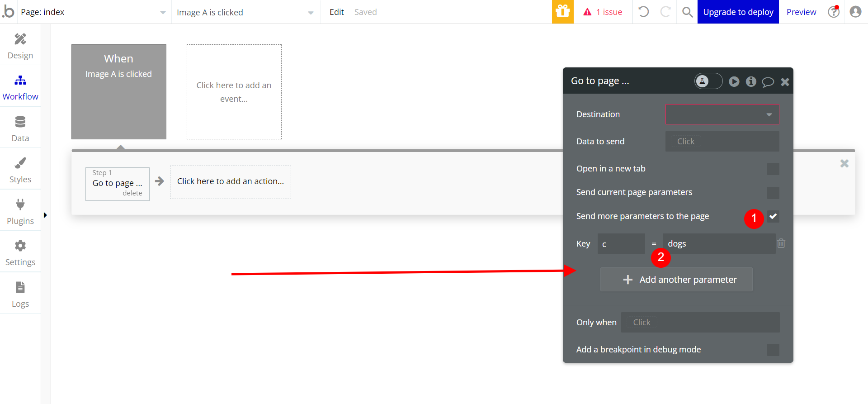
Task: View the 1 issue warning
Action: [x=603, y=12]
